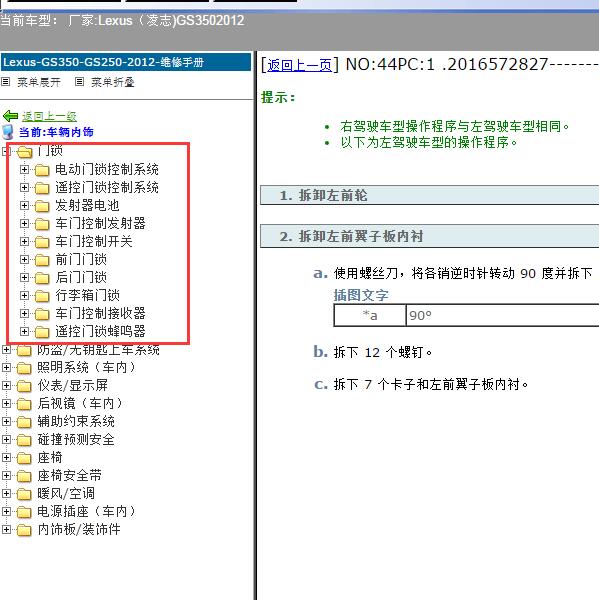Expand the 暖风/空调 node
This screenshot has height=600, width=599.
[6, 493]
